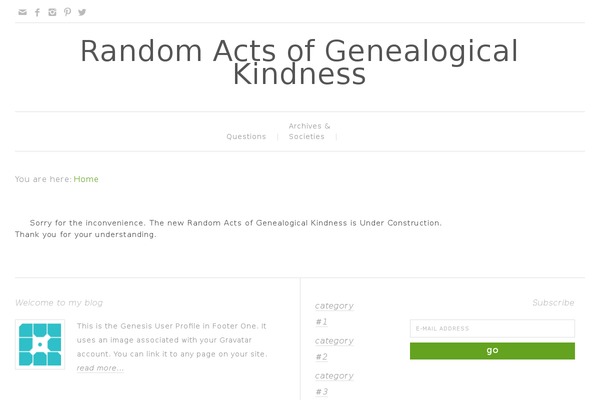
Task: Click the site title Random Acts of Genealogical Kindness
Action: [299, 62]
